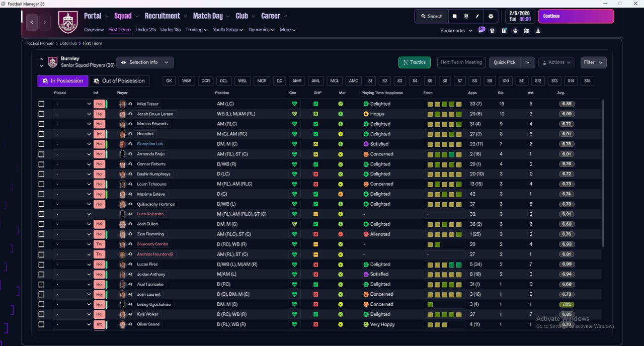Expand the Selection Info dropdown

(145, 62)
